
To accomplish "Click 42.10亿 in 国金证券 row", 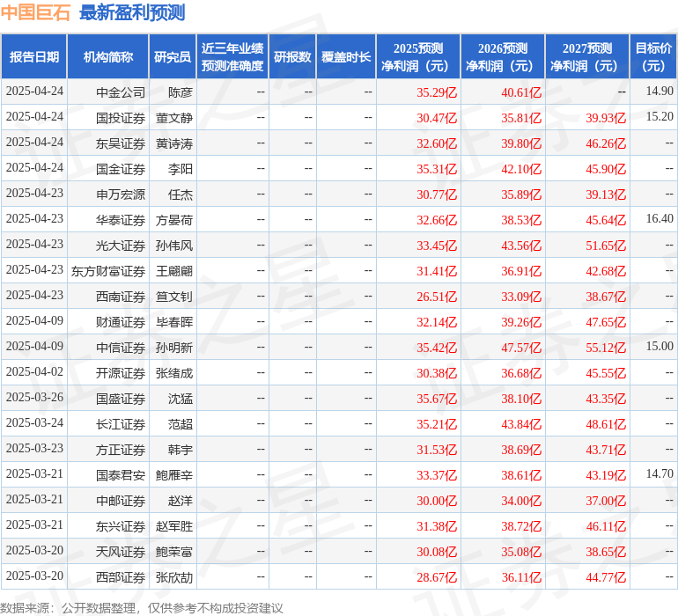I will [521, 169].
